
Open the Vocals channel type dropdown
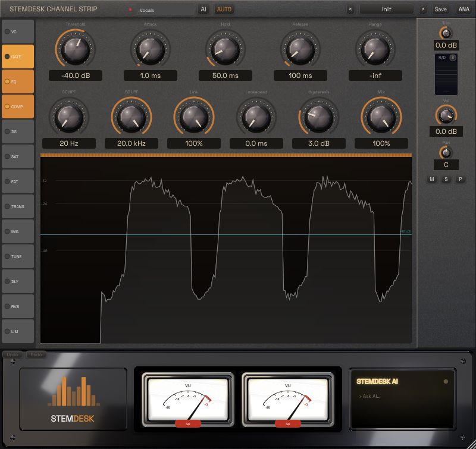tap(165, 10)
